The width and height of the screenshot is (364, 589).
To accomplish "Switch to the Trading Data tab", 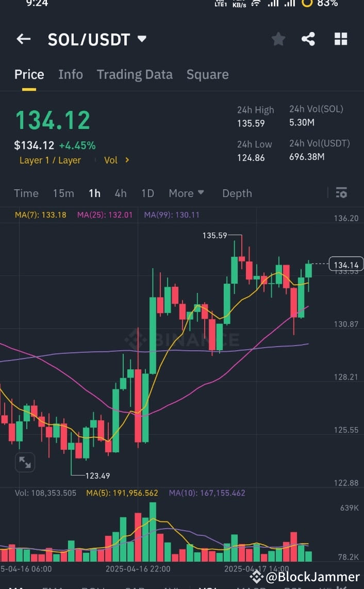I will (x=135, y=74).
